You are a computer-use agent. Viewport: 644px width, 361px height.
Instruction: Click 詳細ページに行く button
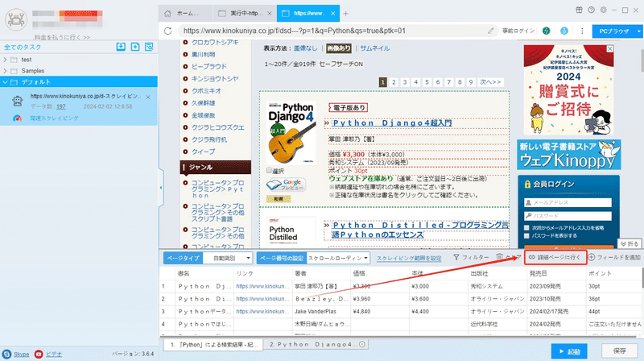(x=555, y=257)
